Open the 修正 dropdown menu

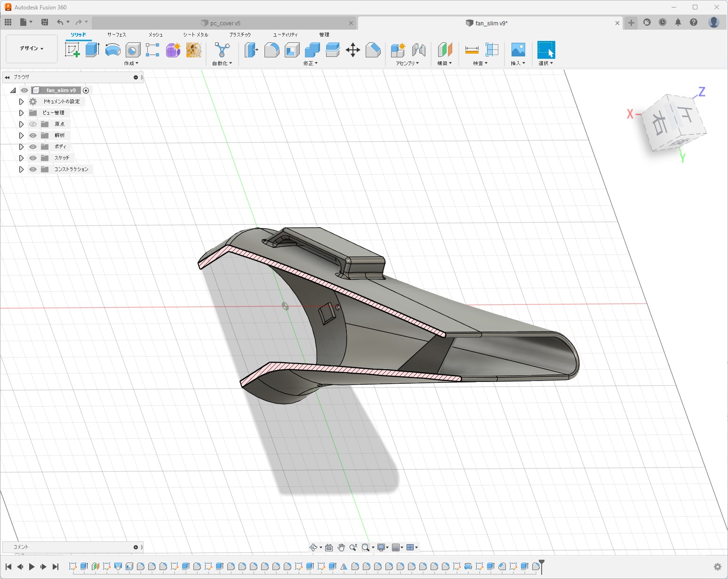click(x=311, y=63)
